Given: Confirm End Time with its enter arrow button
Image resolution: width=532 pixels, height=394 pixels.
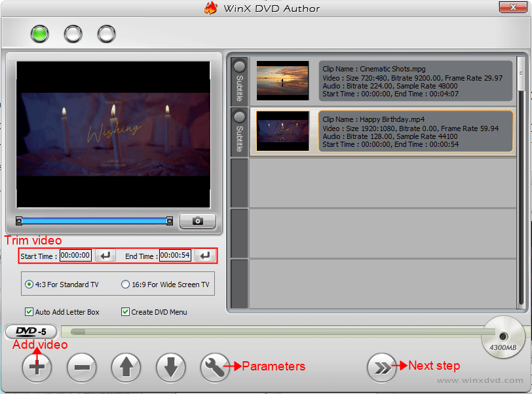Looking at the screenshot, I should click(x=205, y=256).
